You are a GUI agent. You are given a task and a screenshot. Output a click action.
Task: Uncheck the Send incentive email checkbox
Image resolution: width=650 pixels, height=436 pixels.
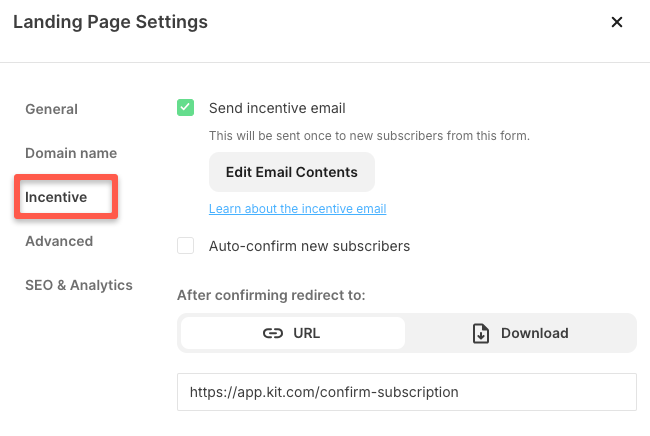coord(186,108)
